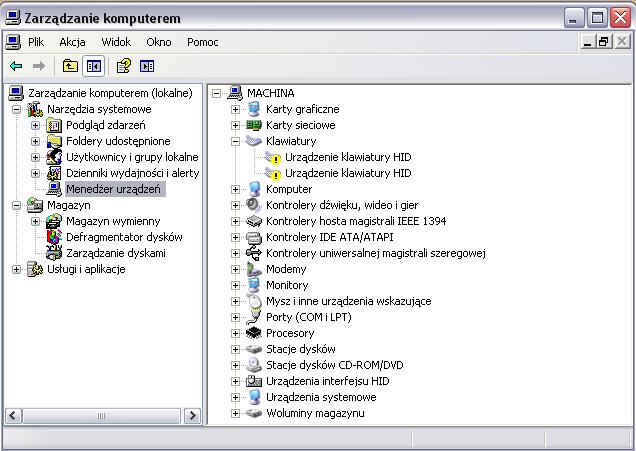Click the Klawiatury keyboard category icon

click(x=254, y=141)
